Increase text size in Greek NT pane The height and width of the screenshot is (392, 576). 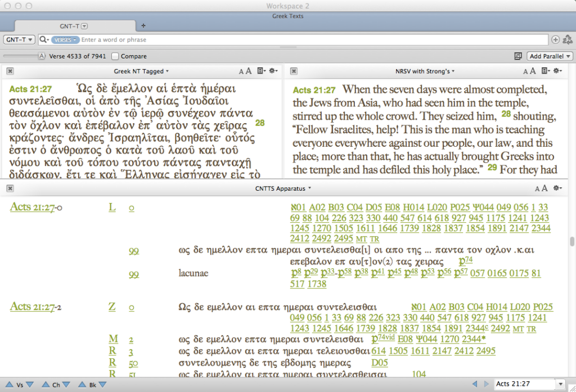coord(249,71)
